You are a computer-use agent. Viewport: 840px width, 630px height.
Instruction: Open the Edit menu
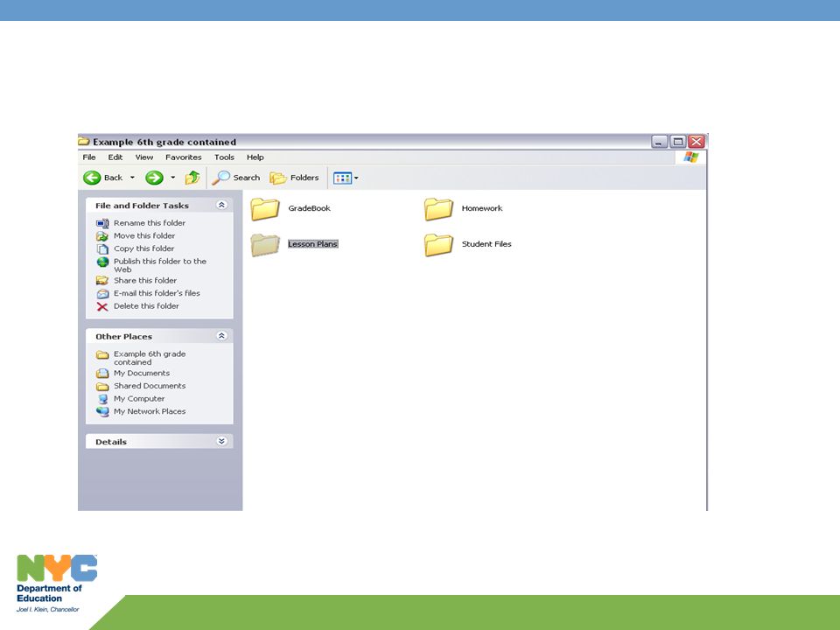(115, 157)
